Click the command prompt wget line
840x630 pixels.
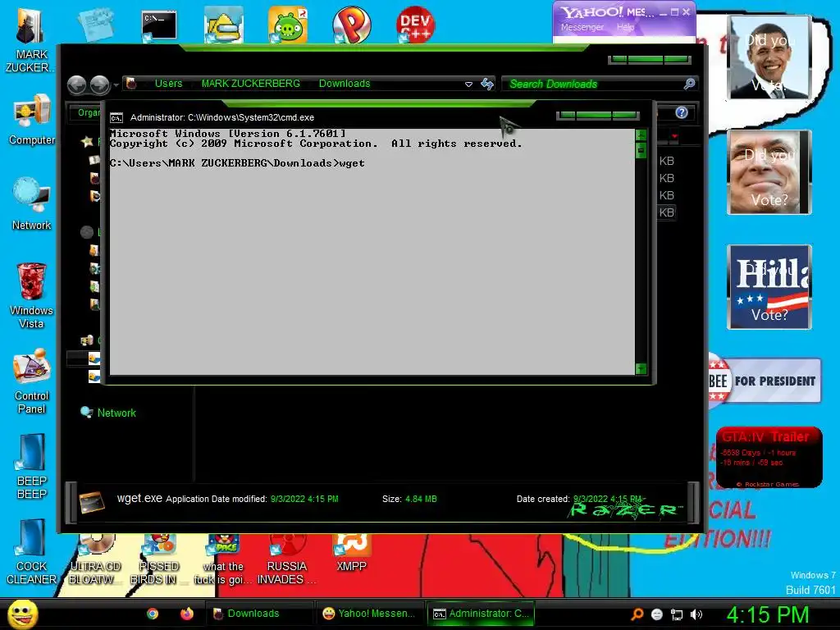pos(237,163)
